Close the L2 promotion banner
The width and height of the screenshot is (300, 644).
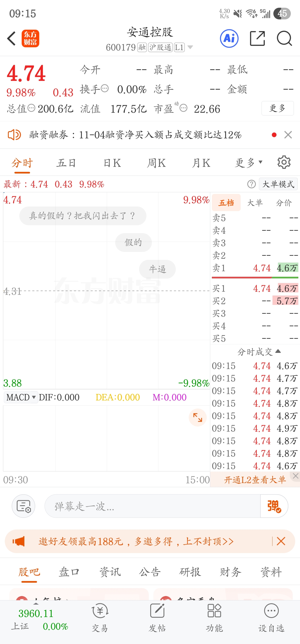pyautogui.click(x=296, y=476)
